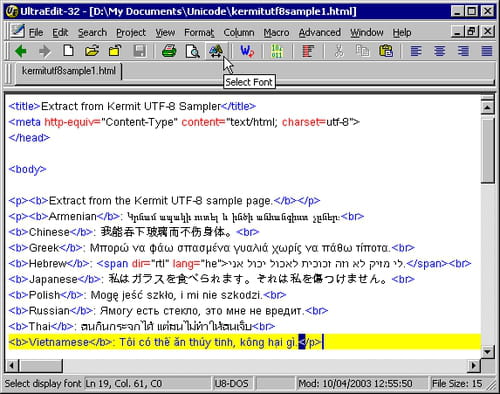Click the </head> tag line

point(29,138)
